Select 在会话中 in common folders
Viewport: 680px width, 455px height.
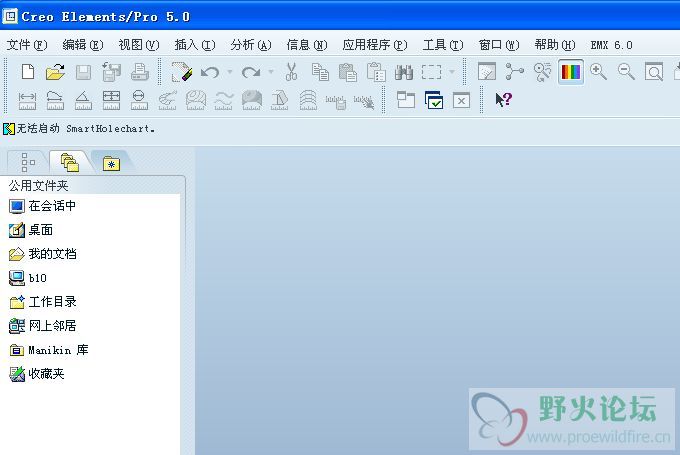click(42, 206)
